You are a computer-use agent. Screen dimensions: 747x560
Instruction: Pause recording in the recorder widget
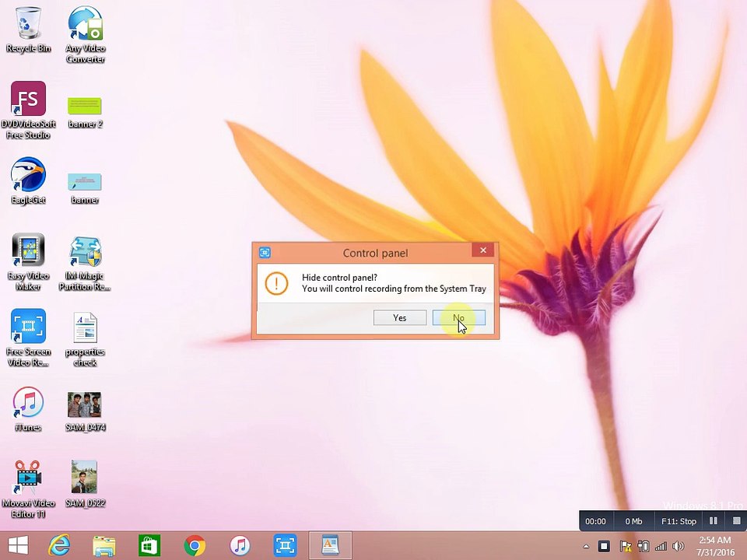(714, 521)
